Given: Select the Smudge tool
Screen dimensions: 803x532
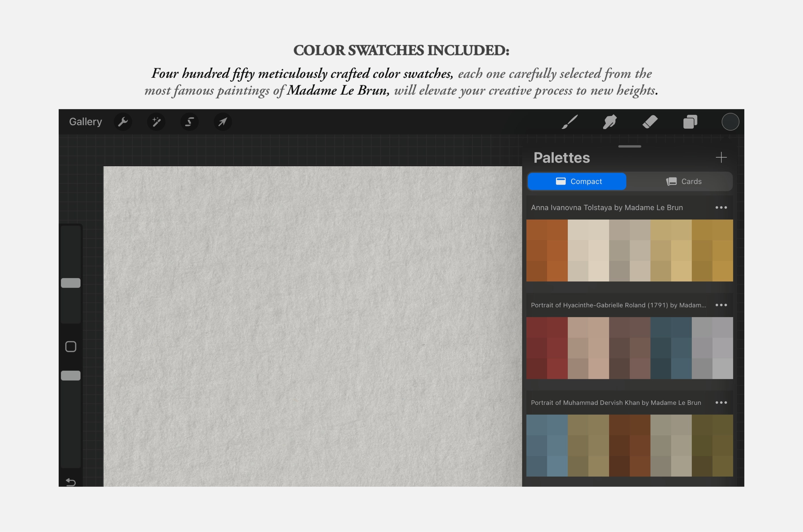Looking at the screenshot, I should point(610,122).
